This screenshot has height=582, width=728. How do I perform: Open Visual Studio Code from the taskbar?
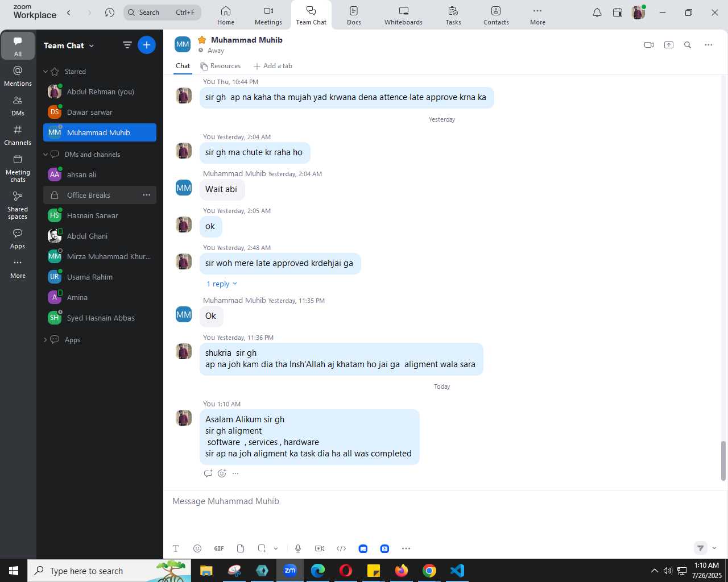457,570
